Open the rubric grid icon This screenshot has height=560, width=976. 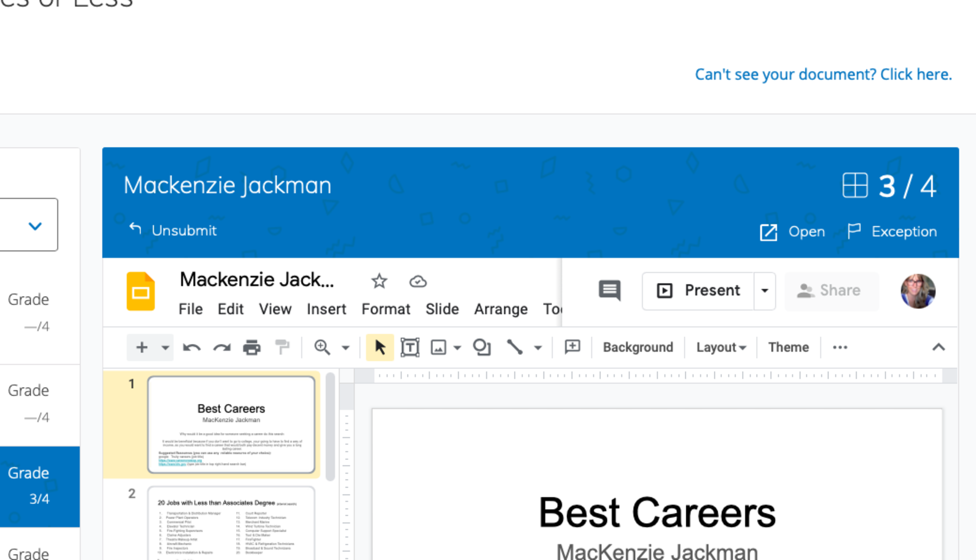tap(854, 185)
